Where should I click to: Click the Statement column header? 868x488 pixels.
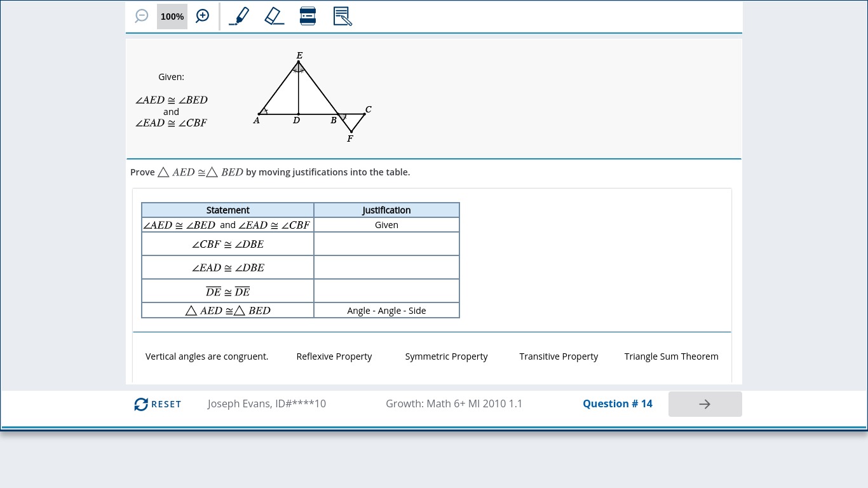point(227,210)
